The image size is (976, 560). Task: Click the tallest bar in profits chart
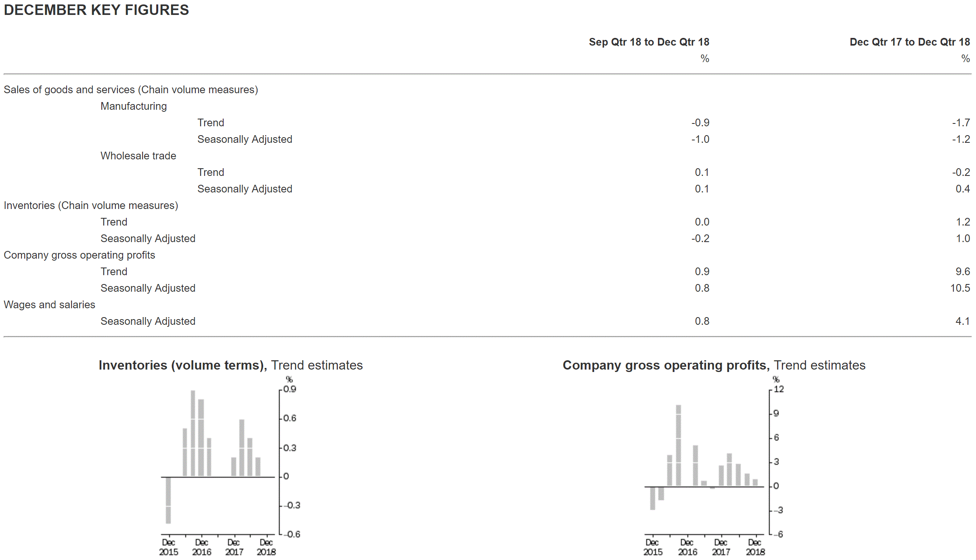[x=679, y=446]
